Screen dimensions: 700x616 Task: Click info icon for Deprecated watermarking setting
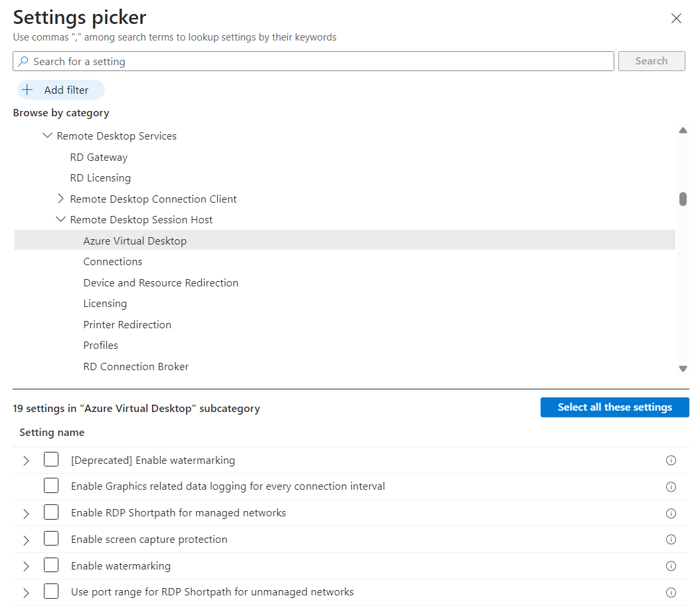(x=671, y=461)
